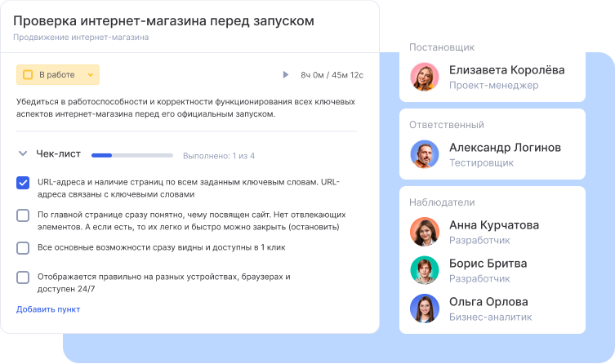Check 'По главной странице' checklist item

[23, 215]
